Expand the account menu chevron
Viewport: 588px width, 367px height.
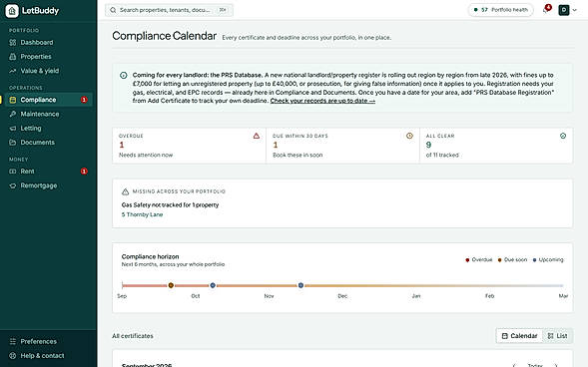pos(574,10)
